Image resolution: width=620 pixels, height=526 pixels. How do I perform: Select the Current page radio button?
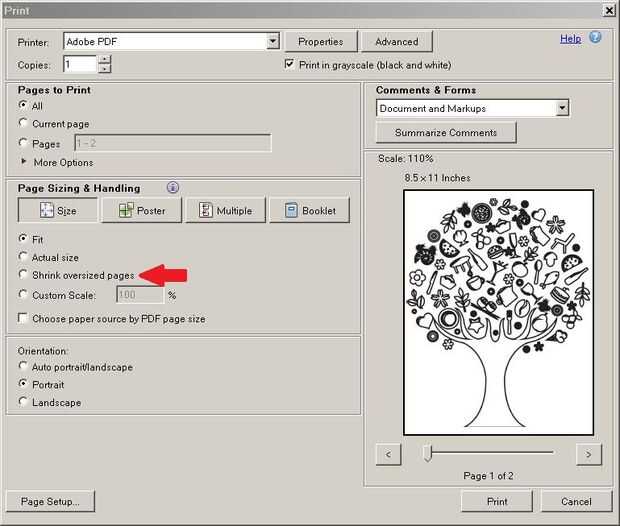23,123
